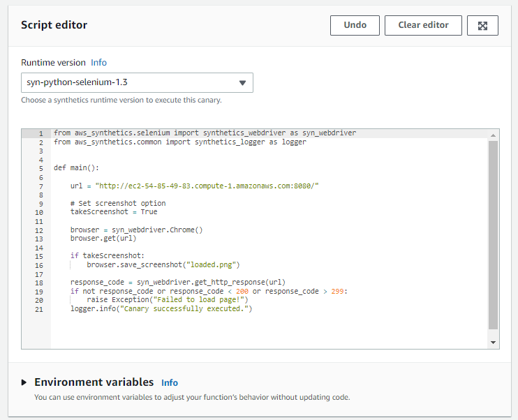The image size is (518, 420).
Task: Click the raise Exception code line
Action: pos(168,300)
